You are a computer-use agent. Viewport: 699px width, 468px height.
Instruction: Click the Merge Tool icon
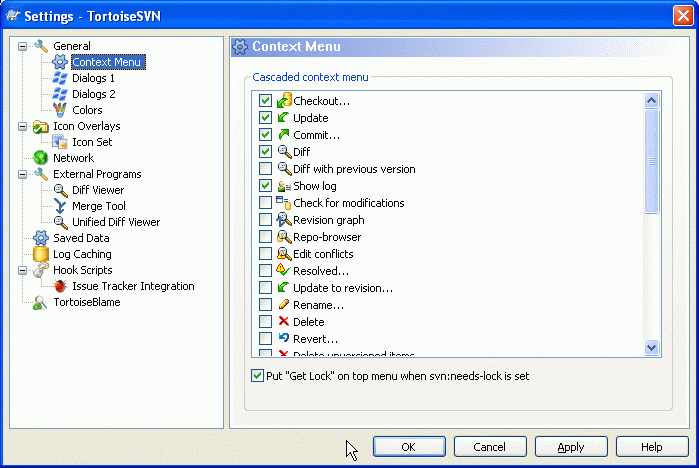[x=60, y=206]
